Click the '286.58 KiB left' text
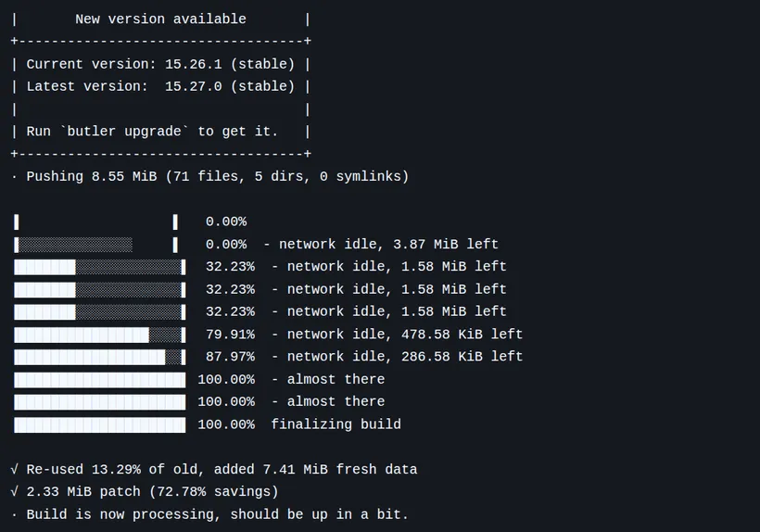This screenshot has height=532, width=760. pos(462,357)
